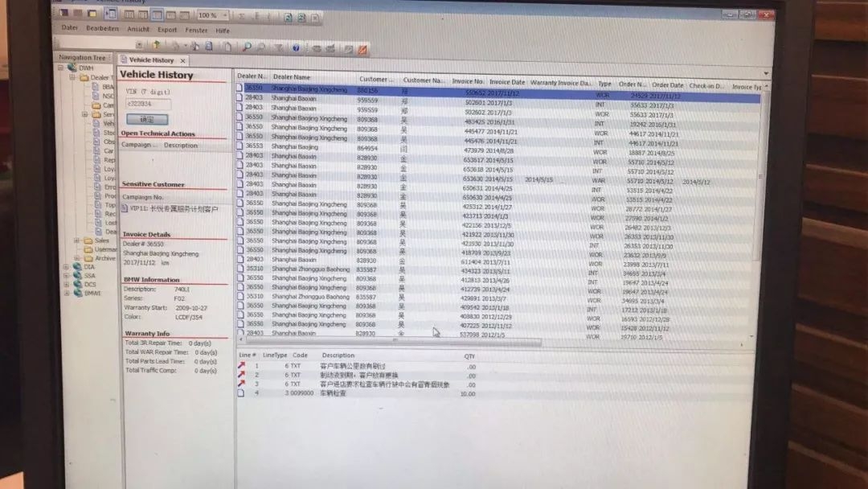Open the Export menu

click(166, 30)
